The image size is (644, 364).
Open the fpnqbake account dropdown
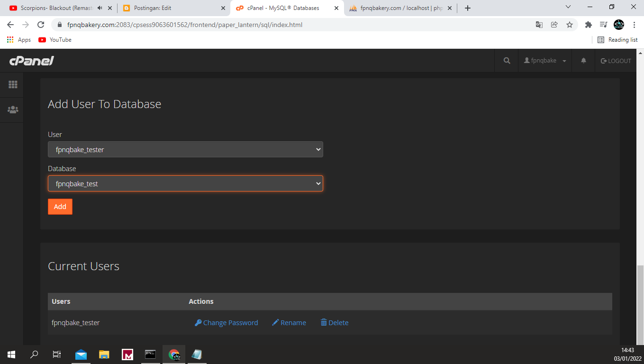[x=545, y=61]
